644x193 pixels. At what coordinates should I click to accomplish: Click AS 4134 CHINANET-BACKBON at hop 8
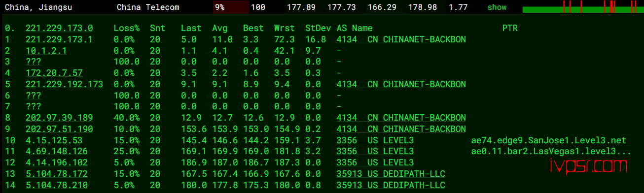401,118
